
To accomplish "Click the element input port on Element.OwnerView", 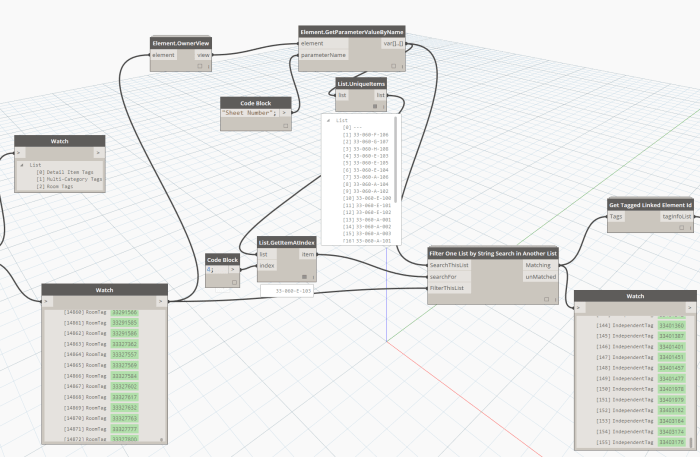I will (163, 55).
